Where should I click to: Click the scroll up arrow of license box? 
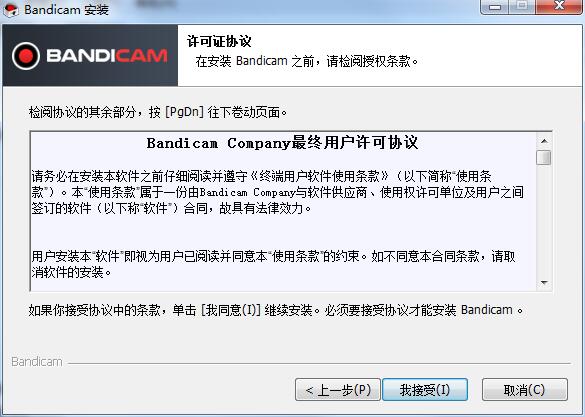tap(544, 141)
